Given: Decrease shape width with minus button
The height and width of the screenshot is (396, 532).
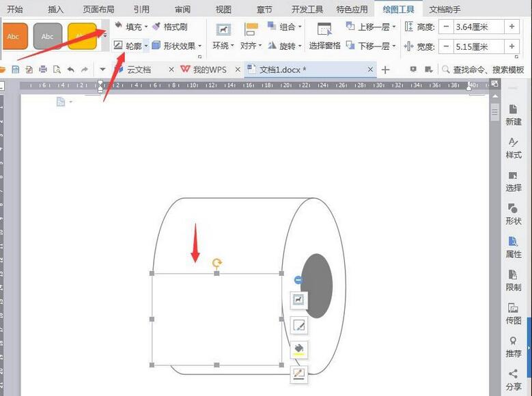Looking at the screenshot, I should click(446, 46).
